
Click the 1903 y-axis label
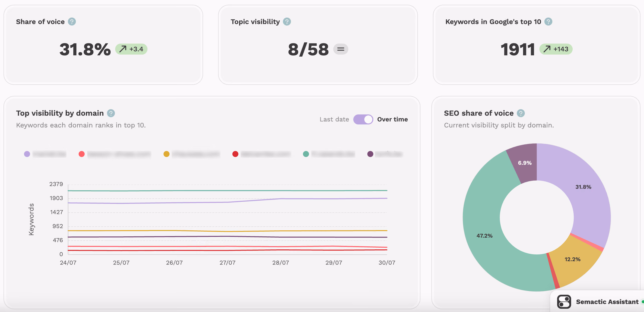tap(56, 198)
